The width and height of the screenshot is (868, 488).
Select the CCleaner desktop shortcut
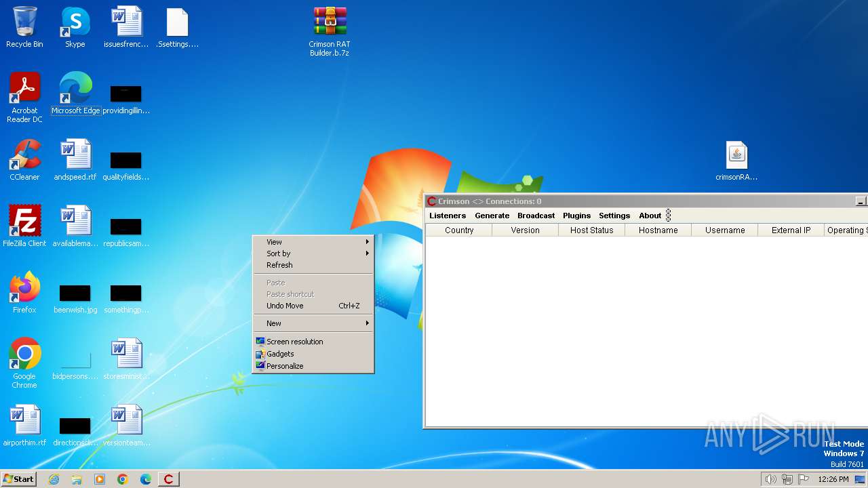point(24,160)
